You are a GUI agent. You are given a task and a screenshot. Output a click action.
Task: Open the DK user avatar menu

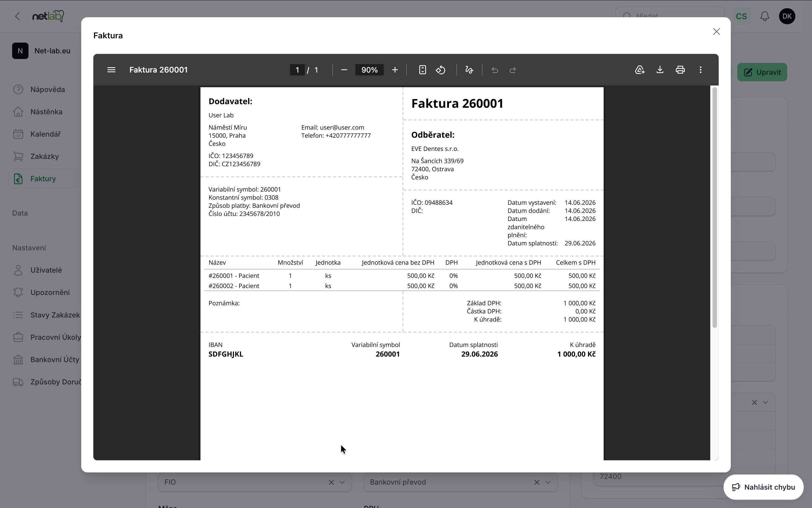(x=787, y=16)
